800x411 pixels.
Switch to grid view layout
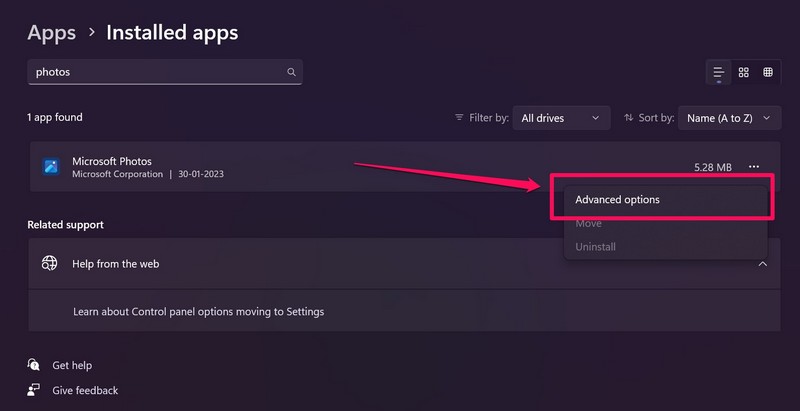click(x=743, y=72)
